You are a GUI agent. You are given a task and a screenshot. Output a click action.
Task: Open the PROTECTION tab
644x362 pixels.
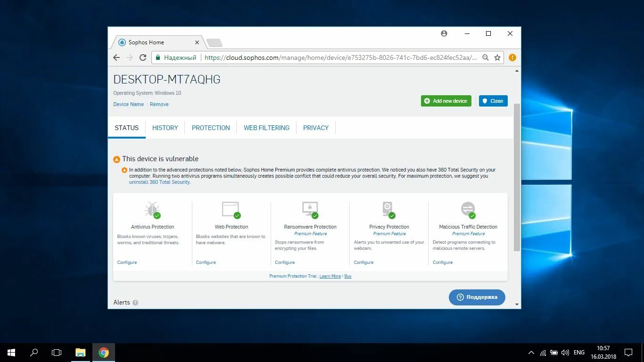click(211, 128)
